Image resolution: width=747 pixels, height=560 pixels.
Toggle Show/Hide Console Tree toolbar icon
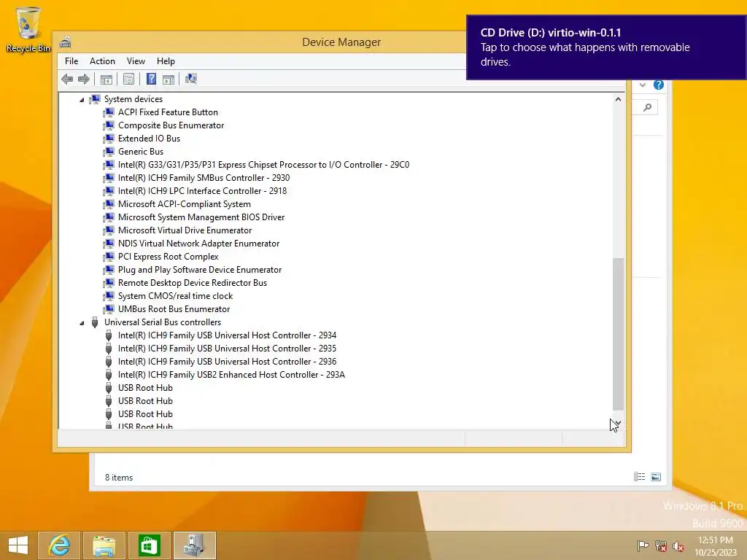pyautogui.click(x=107, y=79)
